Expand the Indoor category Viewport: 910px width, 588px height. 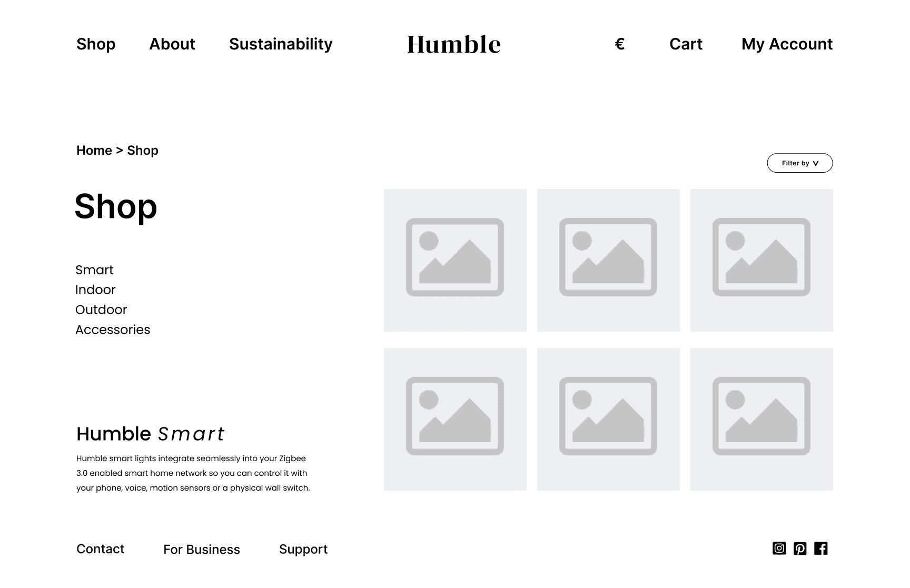coord(96,290)
